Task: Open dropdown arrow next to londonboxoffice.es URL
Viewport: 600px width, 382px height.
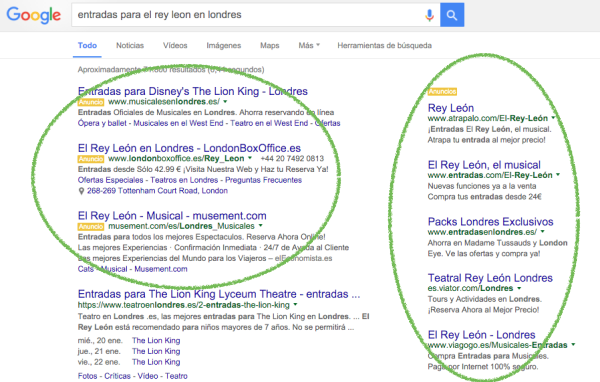Action: click(x=250, y=158)
